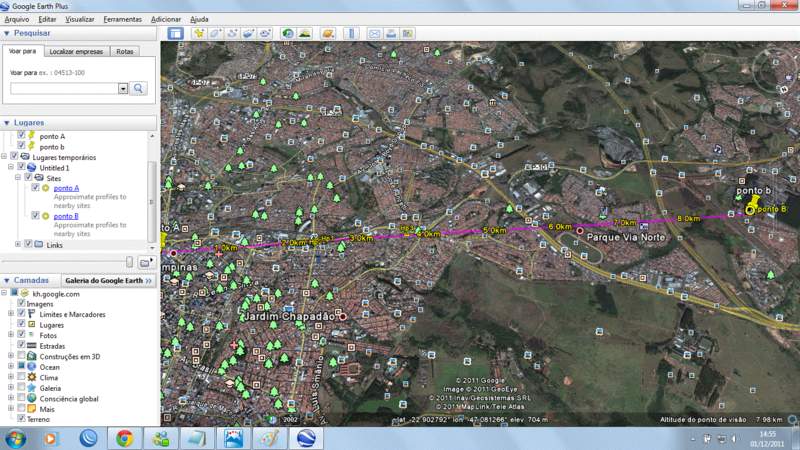Open the ponto A link in Sites
Image resolution: width=800 pixels, height=450 pixels.
(x=66, y=188)
